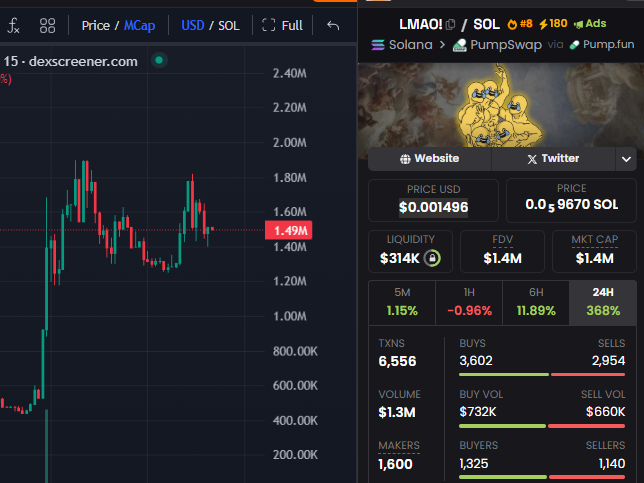Click the lightning 180 boosts badge
The image size is (644, 483).
[x=553, y=24]
